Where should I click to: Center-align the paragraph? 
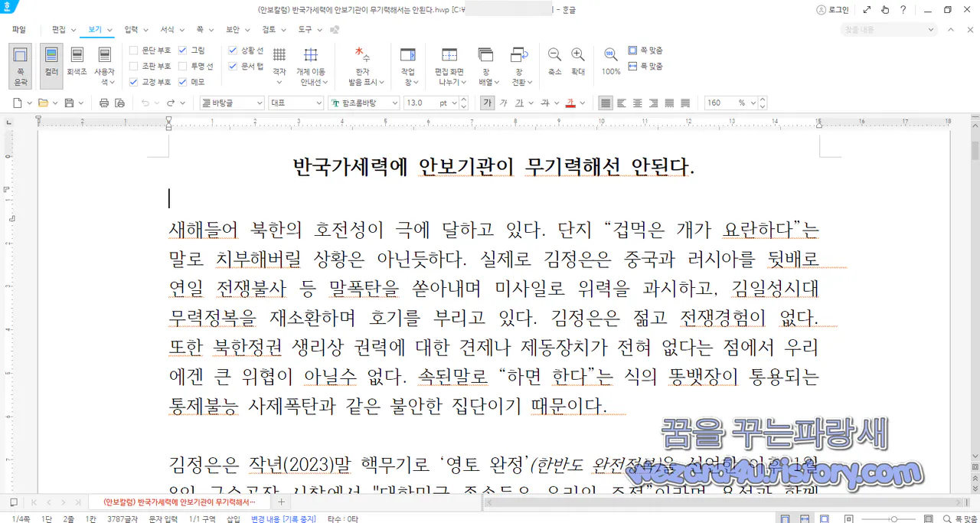point(638,103)
